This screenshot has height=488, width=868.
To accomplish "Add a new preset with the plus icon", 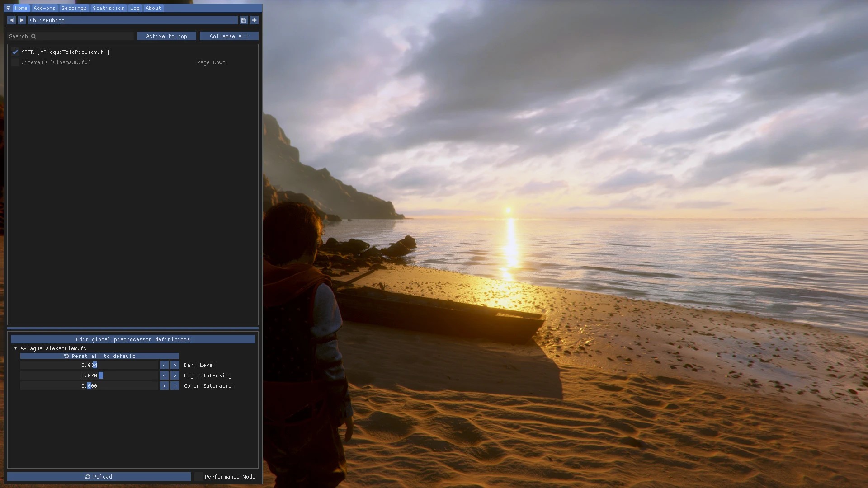I will pyautogui.click(x=255, y=20).
